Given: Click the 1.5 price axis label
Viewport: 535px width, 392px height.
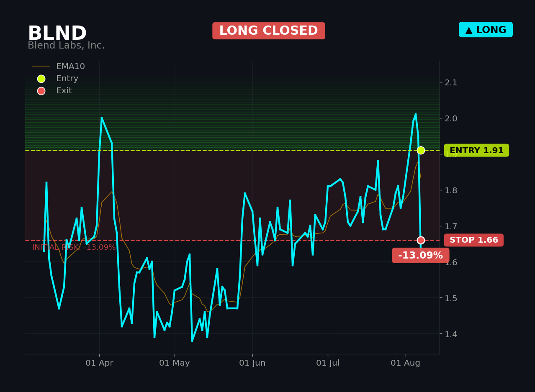Looking at the screenshot, I should (x=451, y=298).
